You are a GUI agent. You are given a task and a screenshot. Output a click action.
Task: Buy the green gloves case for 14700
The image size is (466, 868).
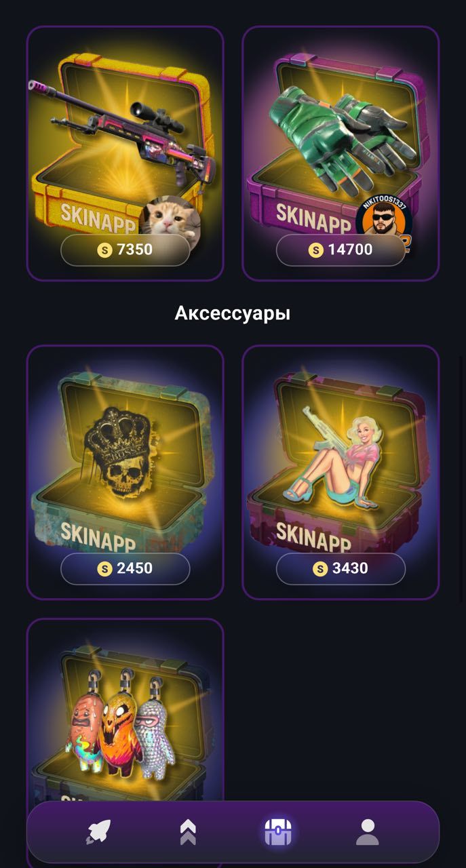click(341, 250)
